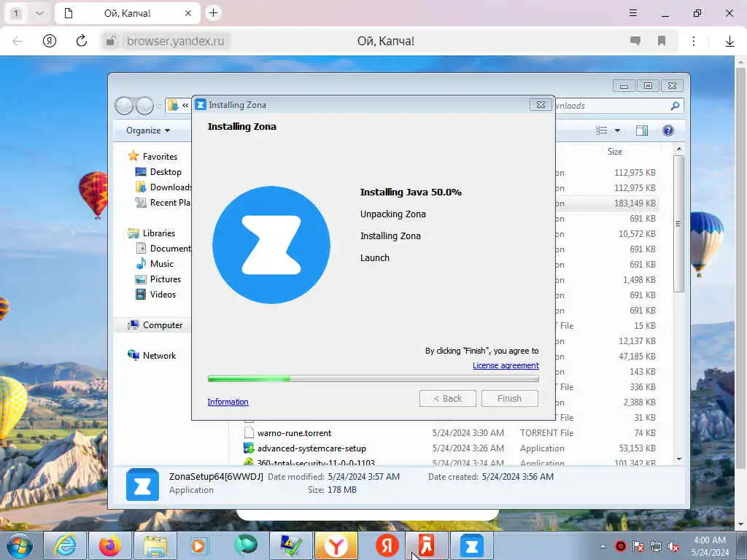Open red round 'Я' Yandex taskbar icon

(387, 545)
